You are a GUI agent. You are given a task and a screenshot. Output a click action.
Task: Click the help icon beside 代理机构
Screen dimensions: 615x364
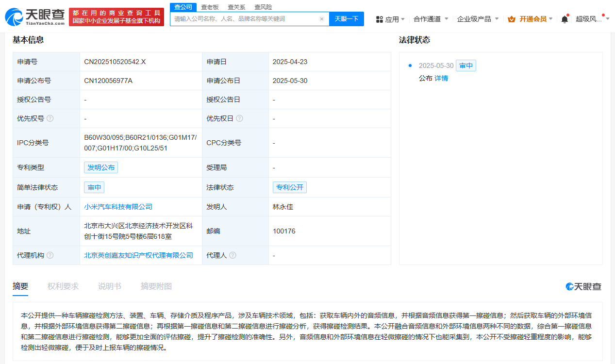51,255
